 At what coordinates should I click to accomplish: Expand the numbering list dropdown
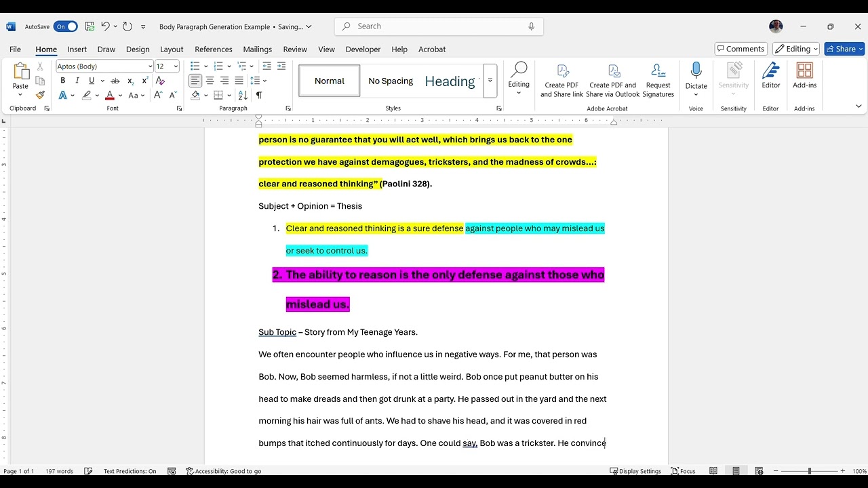(229, 66)
